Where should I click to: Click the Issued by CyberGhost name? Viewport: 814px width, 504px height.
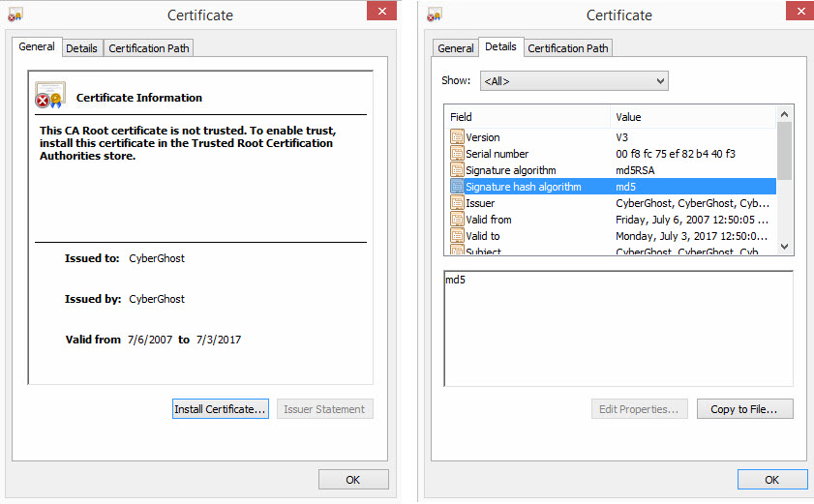click(157, 299)
